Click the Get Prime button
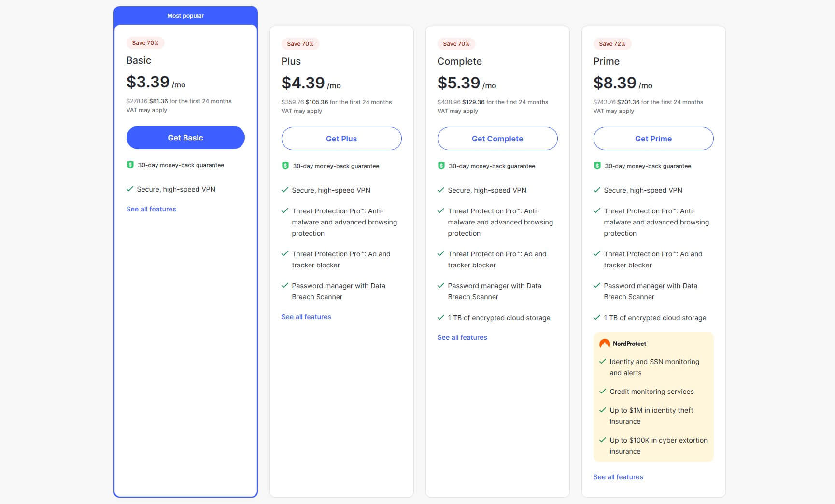Screen dimensions: 835x504 pyautogui.click(x=653, y=139)
